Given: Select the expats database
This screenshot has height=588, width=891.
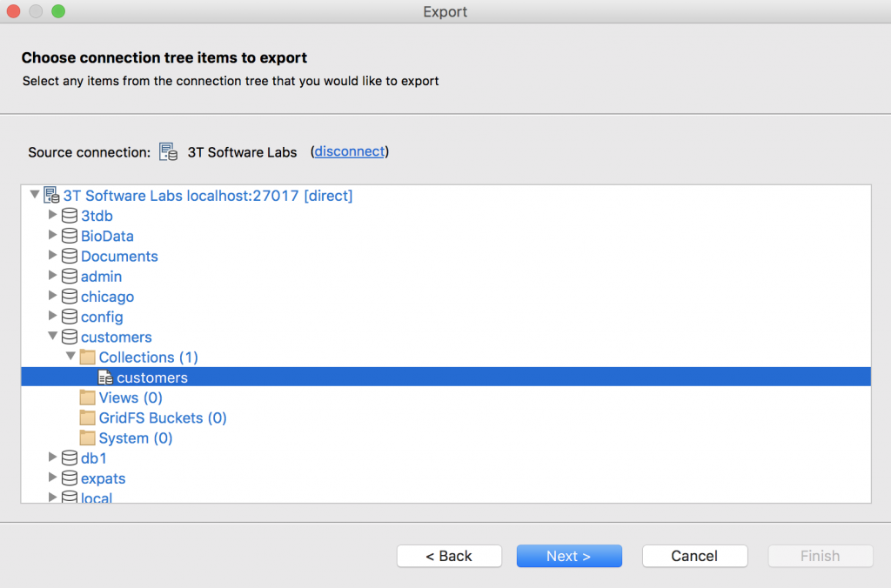Looking at the screenshot, I should [x=103, y=478].
